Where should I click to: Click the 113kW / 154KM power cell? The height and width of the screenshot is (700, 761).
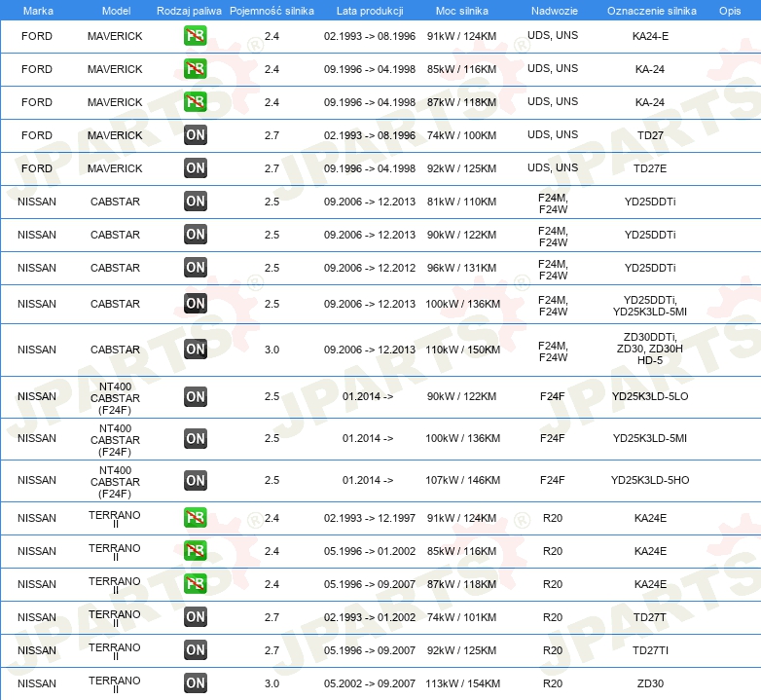[x=462, y=683]
